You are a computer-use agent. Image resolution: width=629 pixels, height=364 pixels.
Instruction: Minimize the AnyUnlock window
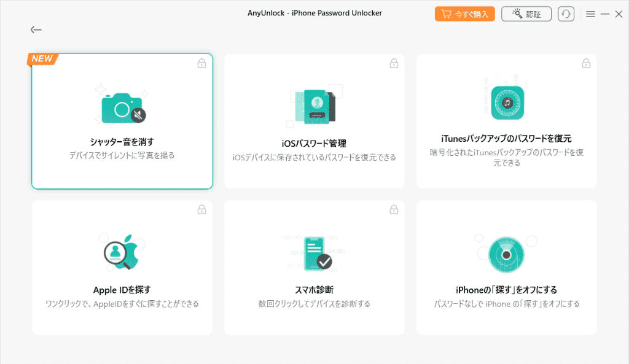point(605,14)
